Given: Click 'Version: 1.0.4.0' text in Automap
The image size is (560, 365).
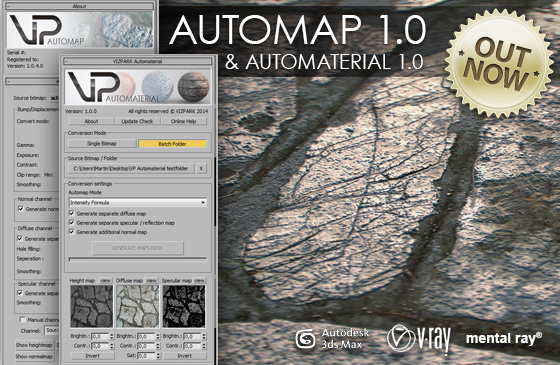Looking at the screenshot, I should [x=25, y=66].
